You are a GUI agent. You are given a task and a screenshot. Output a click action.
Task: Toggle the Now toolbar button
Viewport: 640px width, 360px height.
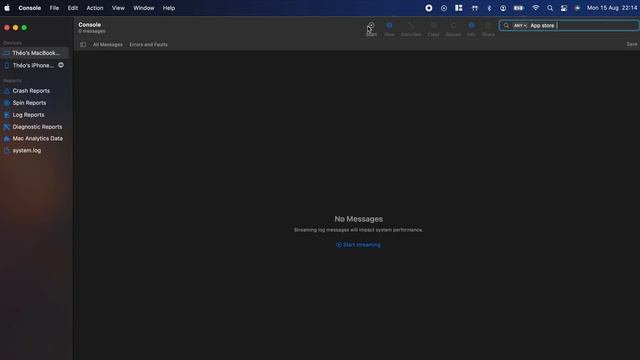[x=389, y=29]
